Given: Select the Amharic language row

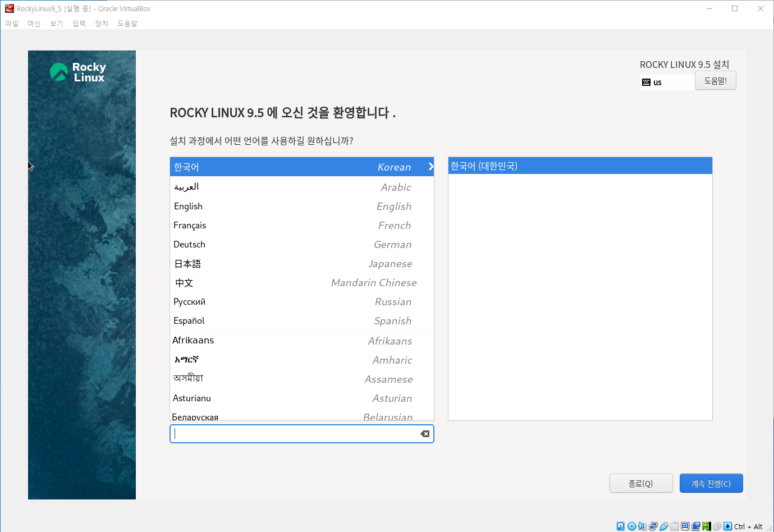Looking at the screenshot, I should click(302, 360).
